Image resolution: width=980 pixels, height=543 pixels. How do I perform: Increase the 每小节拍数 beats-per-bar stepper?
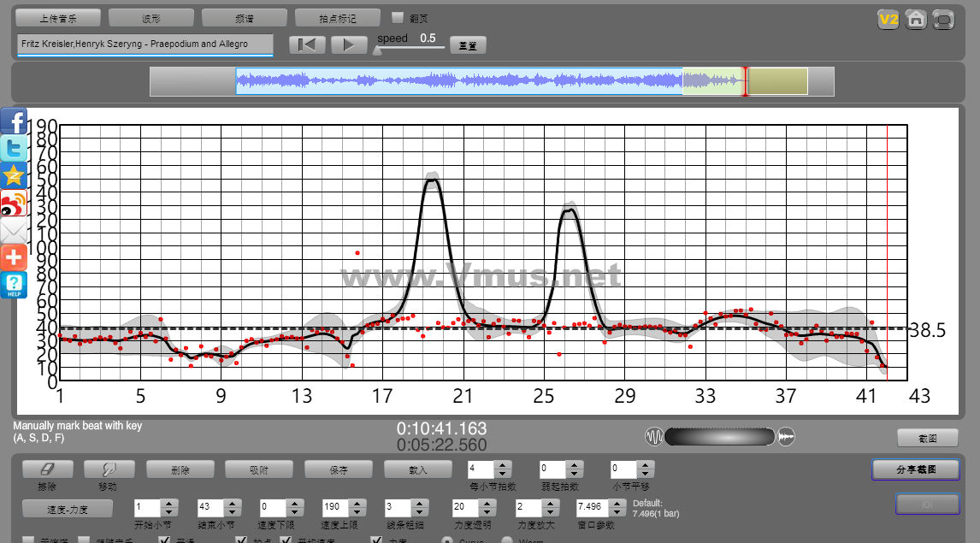[x=503, y=465]
